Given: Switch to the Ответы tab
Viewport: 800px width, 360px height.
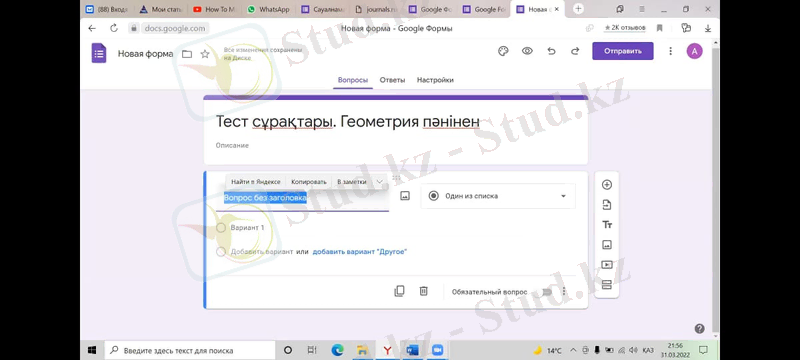Looking at the screenshot, I should 392,80.
